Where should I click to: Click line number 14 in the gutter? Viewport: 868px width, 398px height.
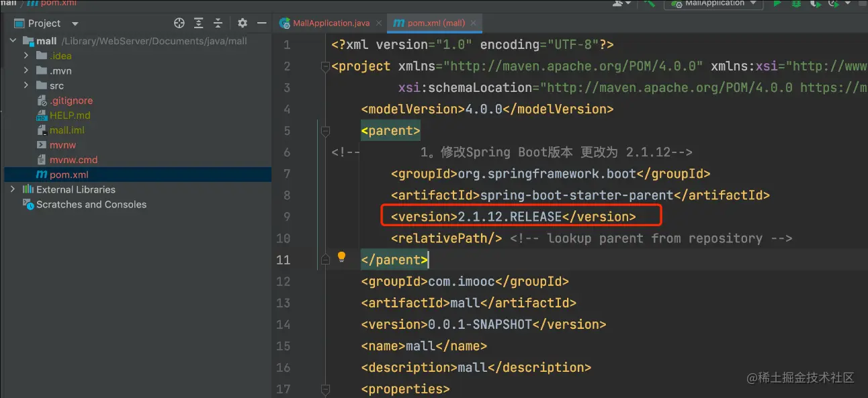[284, 324]
